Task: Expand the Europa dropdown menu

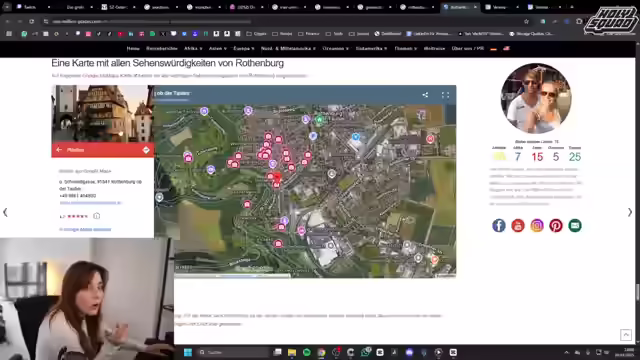Action: point(244,48)
